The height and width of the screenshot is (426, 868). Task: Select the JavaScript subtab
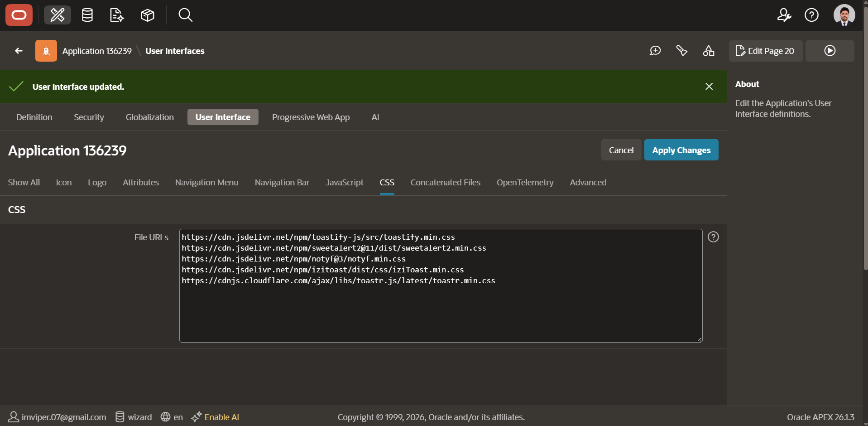345,182
